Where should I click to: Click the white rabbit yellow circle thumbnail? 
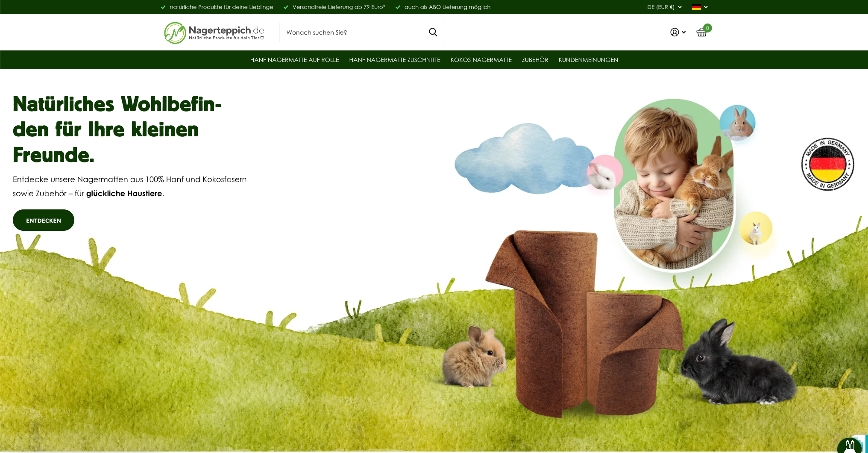coord(756,229)
